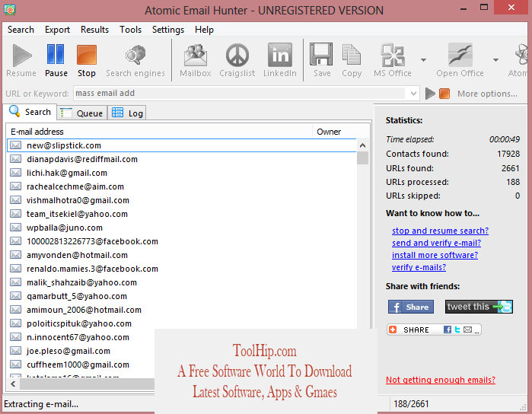Open the Mailbox extraction tool
Viewport: 532px width, 414px height.
point(195,60)
